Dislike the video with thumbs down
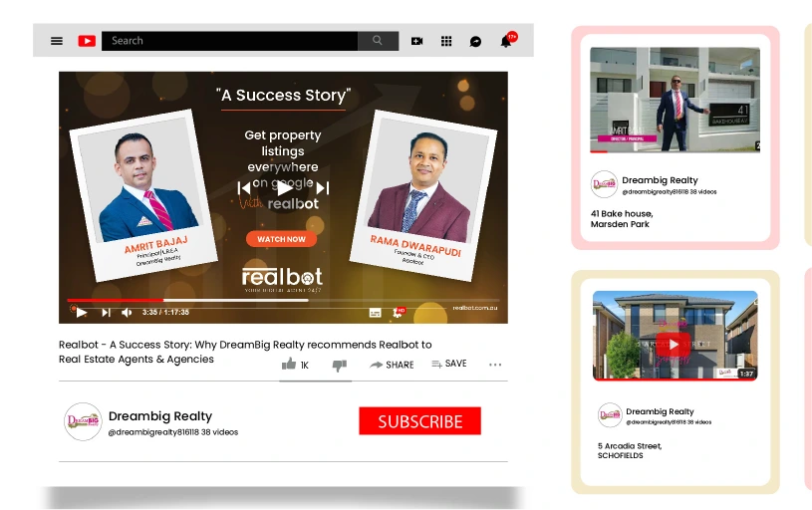Viewport: 812px width, 510px height. click(339, 366)
